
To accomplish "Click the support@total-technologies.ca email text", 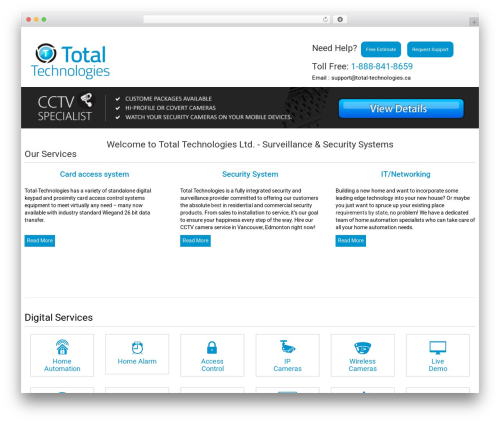I will tap(371, 78).
